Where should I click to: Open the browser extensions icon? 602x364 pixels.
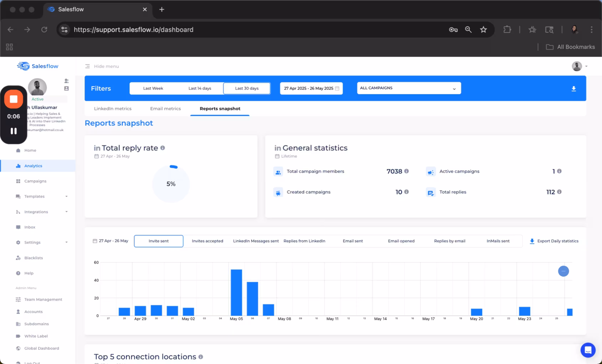507,30
